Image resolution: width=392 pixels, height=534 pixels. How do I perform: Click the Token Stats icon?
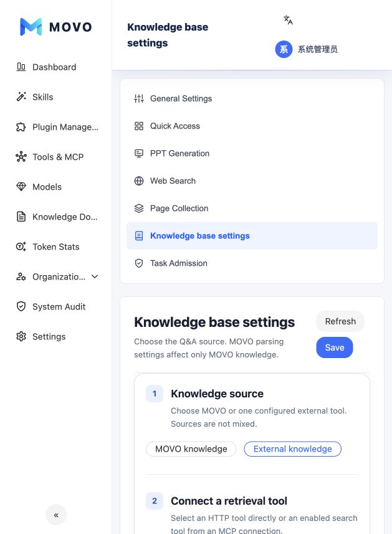click(21, 246)
